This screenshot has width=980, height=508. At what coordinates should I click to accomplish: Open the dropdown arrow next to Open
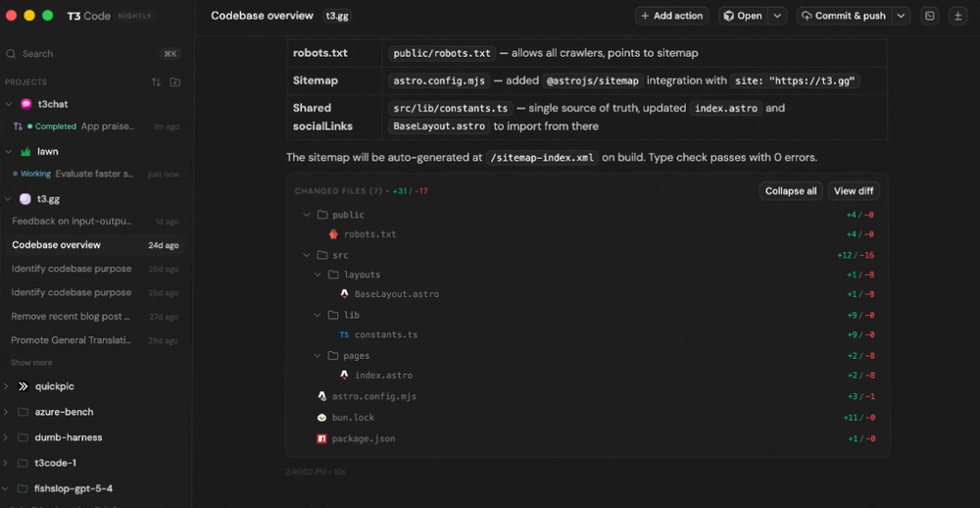tap(777, 17)
